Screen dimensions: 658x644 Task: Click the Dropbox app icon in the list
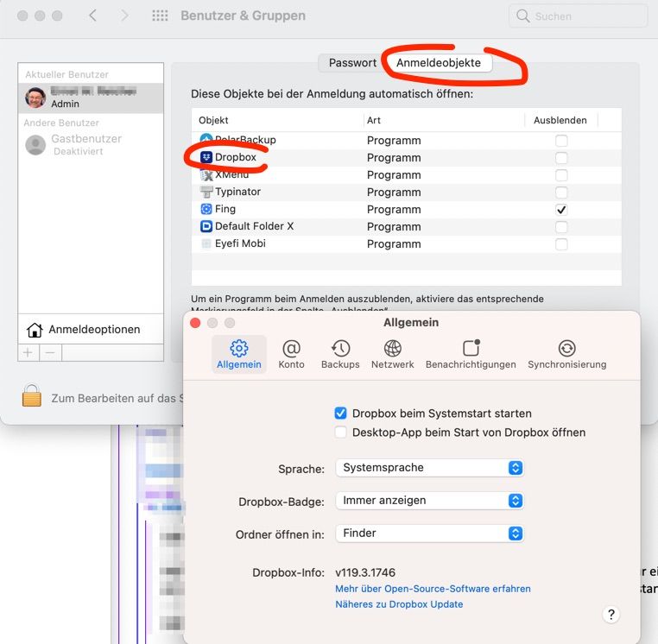tap(206, 157)
